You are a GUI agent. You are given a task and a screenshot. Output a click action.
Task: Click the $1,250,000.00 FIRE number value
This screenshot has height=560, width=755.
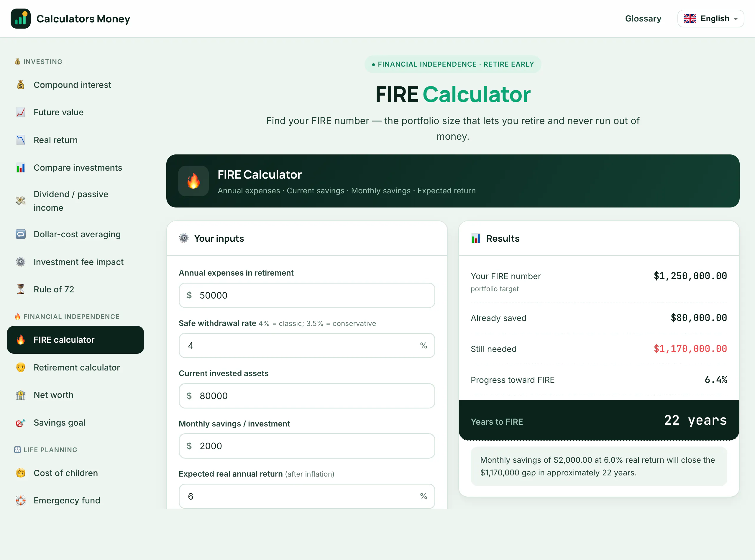[690, 276]
